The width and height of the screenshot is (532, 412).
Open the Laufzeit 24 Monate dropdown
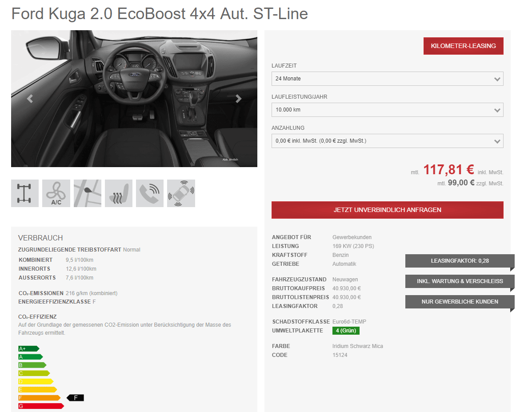pyautogui.click(x=388, y=79)
